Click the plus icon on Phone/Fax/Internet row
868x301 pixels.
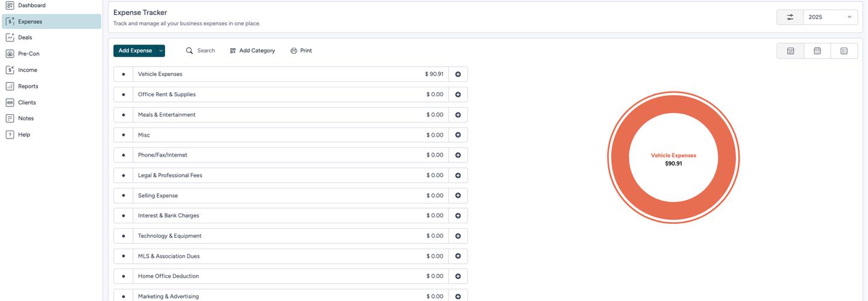pyautogui.click(x=458, y=155)
